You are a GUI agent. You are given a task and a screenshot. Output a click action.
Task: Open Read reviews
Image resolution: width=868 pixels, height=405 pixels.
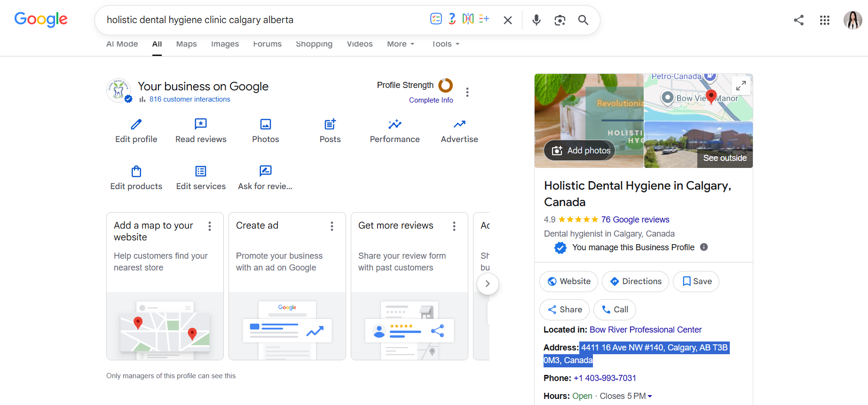pos(201,131)
